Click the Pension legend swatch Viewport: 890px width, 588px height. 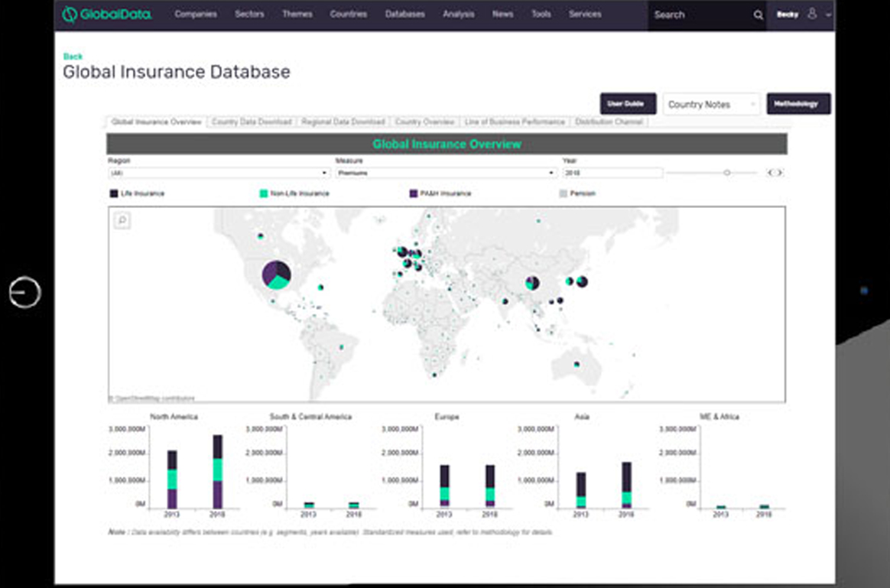[563, 193]
